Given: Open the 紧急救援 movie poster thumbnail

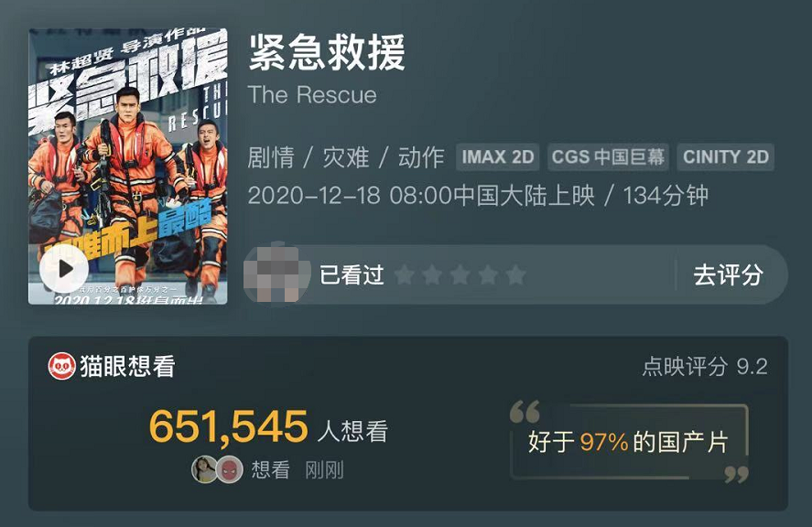Looking at the screenshot, I should click(128, 167).
